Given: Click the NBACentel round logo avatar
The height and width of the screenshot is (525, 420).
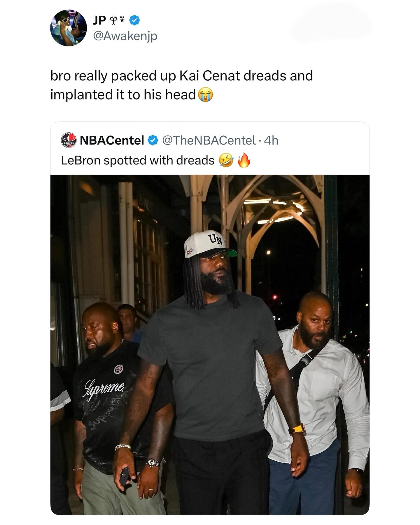Looking at the screenshot, I should point(69,140).
